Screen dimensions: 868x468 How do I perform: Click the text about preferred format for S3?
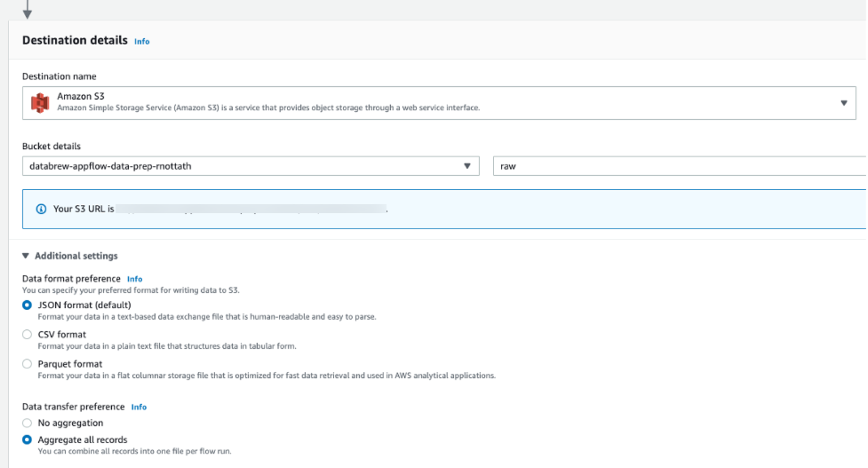(x=131, y=291)
